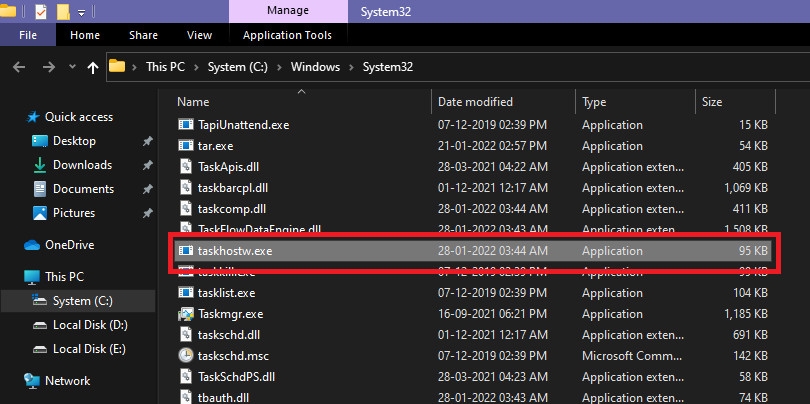Viewport: 810px width, 404px height.
Task: Select OneDrive in the navigation pane
Action: [x=70, y=245]
